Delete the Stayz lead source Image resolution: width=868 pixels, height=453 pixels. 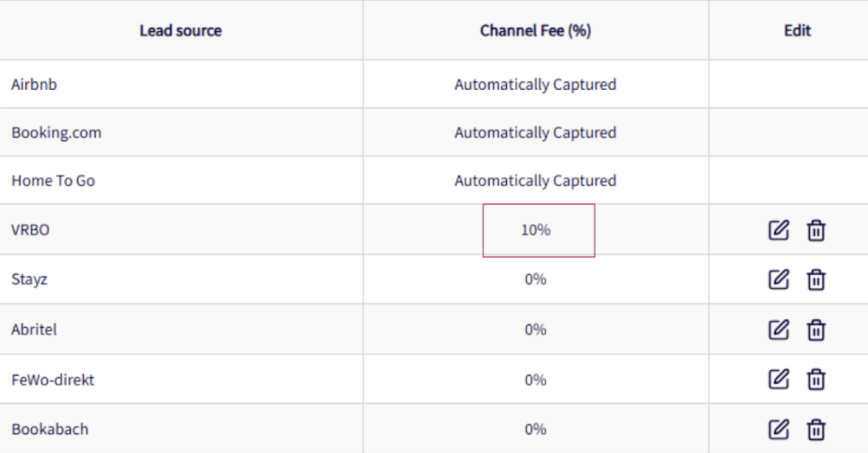[816, 280]
